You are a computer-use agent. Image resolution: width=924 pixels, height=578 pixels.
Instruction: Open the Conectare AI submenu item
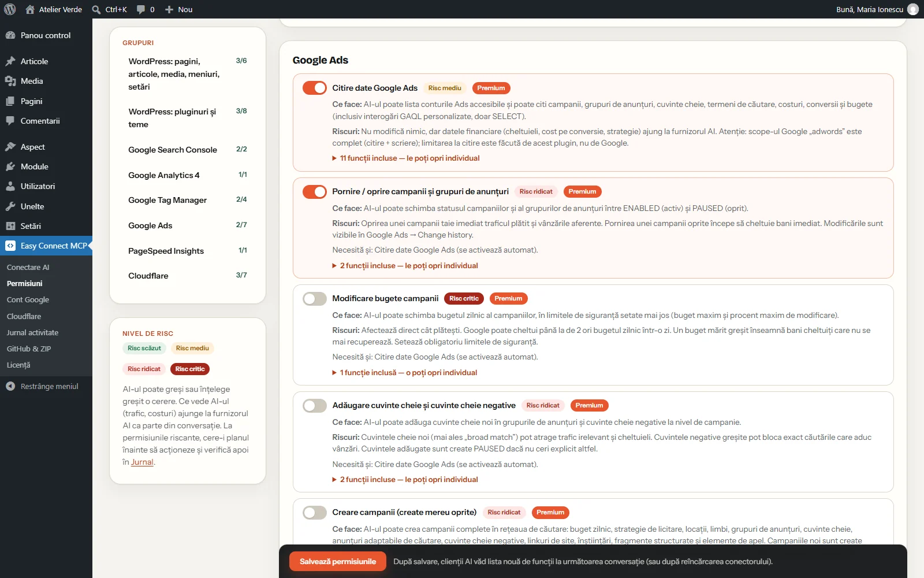pyautogui.click(x=28, y=267)
